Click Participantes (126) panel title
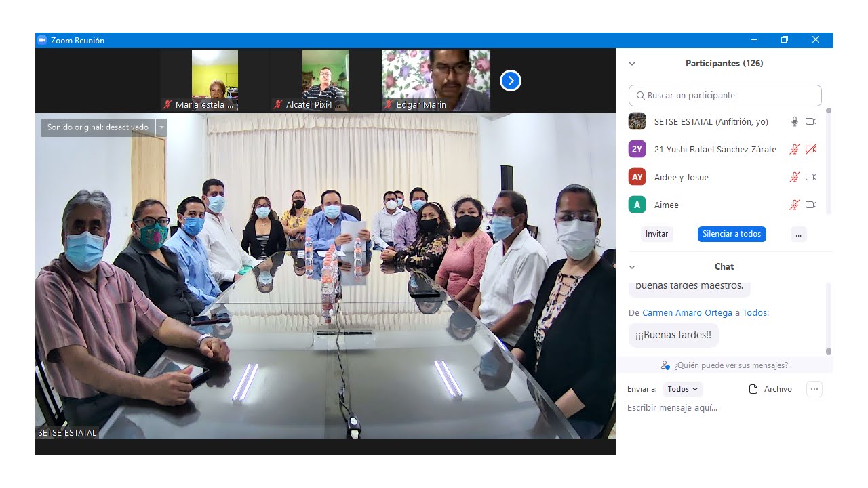The width and height of the screenshot is (868, 488). [x=724, y=64]
